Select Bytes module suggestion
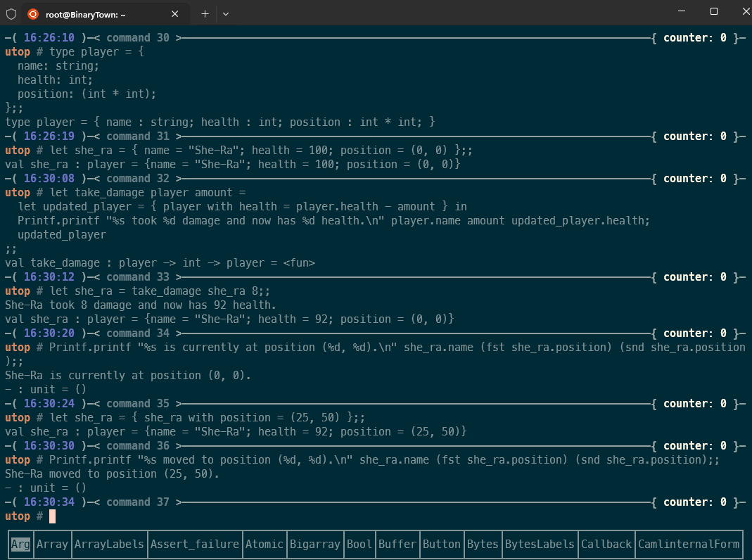 [483, 544]
